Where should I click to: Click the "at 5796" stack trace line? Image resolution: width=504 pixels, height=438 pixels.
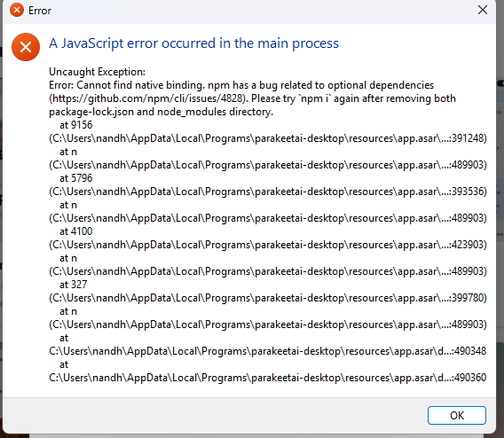(x=75, y=178)
